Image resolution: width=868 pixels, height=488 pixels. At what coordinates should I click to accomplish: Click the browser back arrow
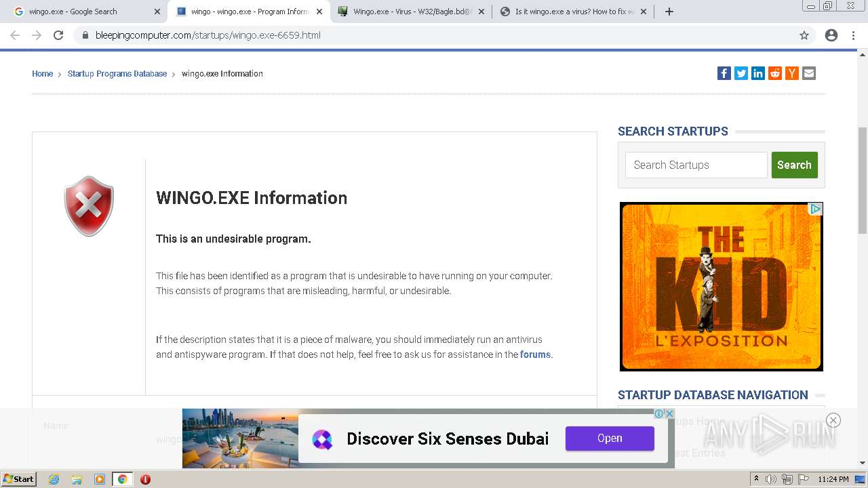(15, 35)
